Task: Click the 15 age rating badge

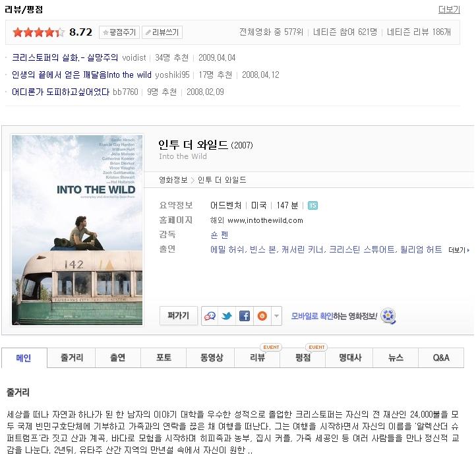Action: coord(312,206)
